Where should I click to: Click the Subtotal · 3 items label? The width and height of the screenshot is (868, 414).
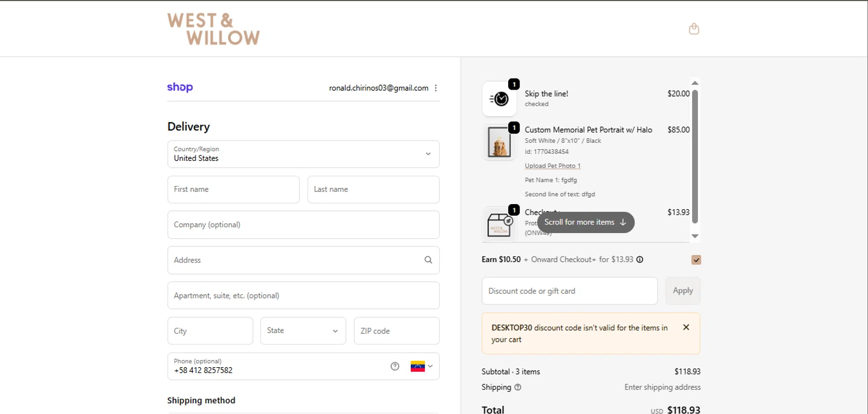tap(510, 372)
